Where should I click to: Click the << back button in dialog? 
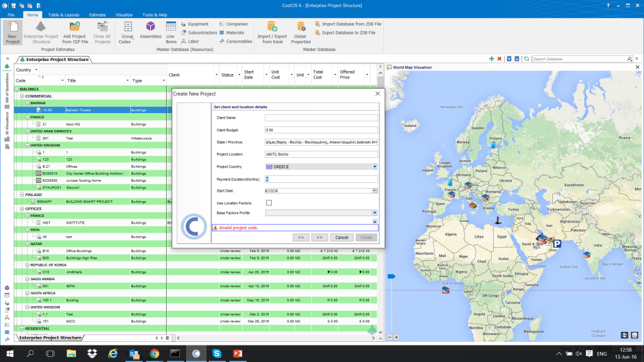[x=301, y=237]
